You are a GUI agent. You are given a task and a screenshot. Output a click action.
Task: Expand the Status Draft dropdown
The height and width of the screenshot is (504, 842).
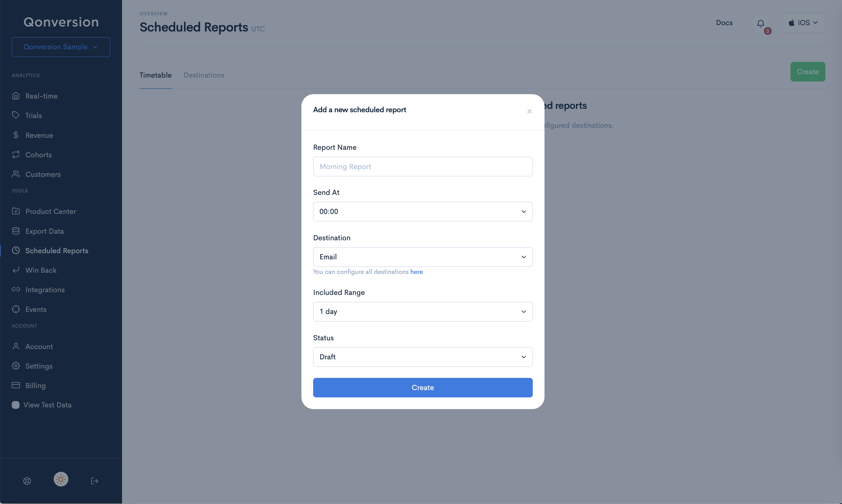pos(423,357)
